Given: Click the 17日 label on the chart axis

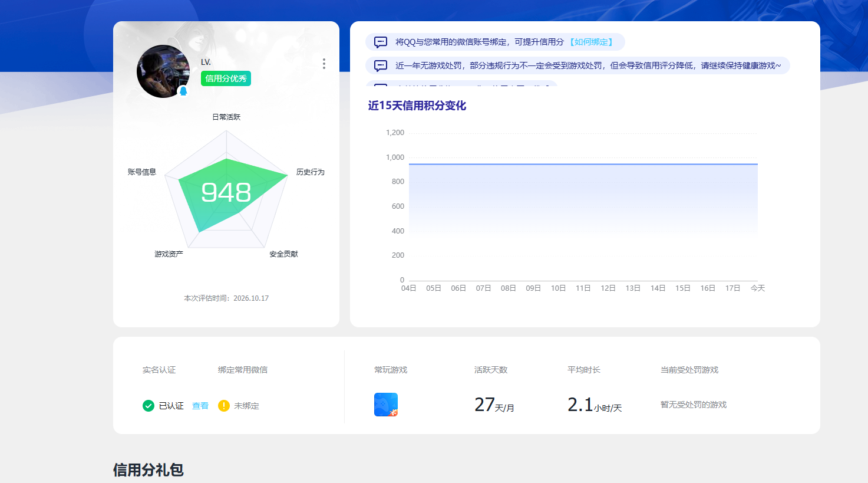Looking at the screenshot, I should point(732,288).
